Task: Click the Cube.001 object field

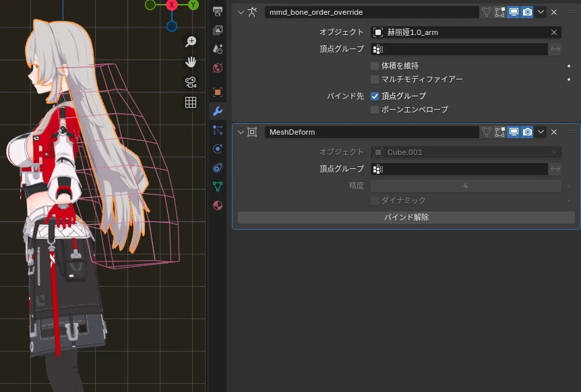Action: point(466,152)
